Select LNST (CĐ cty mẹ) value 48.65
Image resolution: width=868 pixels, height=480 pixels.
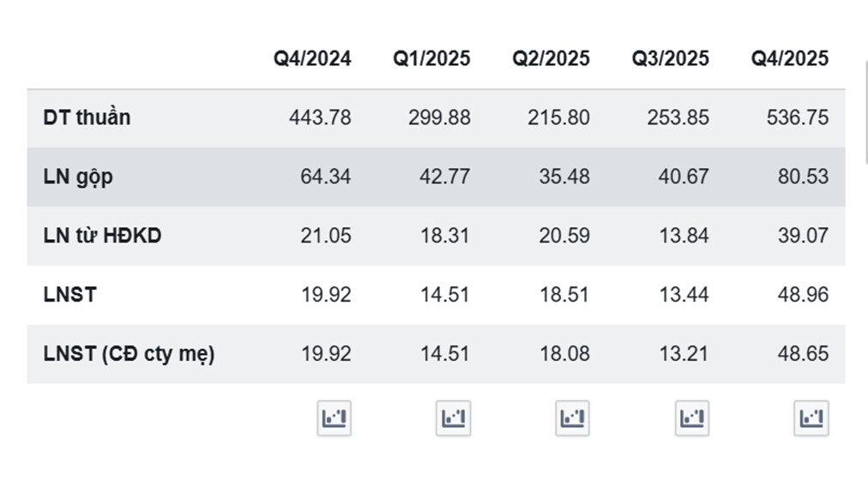pyautogui.click(x=803, y=353)
